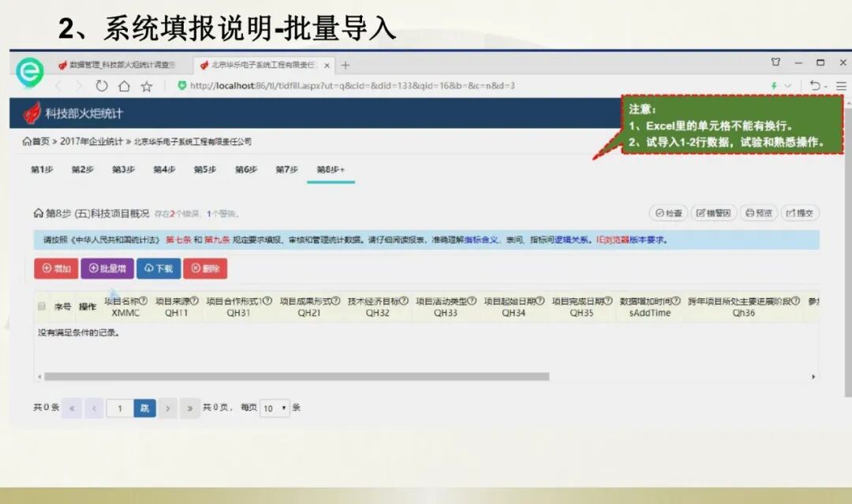The width and height of the screenshot is (852, 504).
Task: Click the 提交 submit icon button
Action: tap(800, 212)
